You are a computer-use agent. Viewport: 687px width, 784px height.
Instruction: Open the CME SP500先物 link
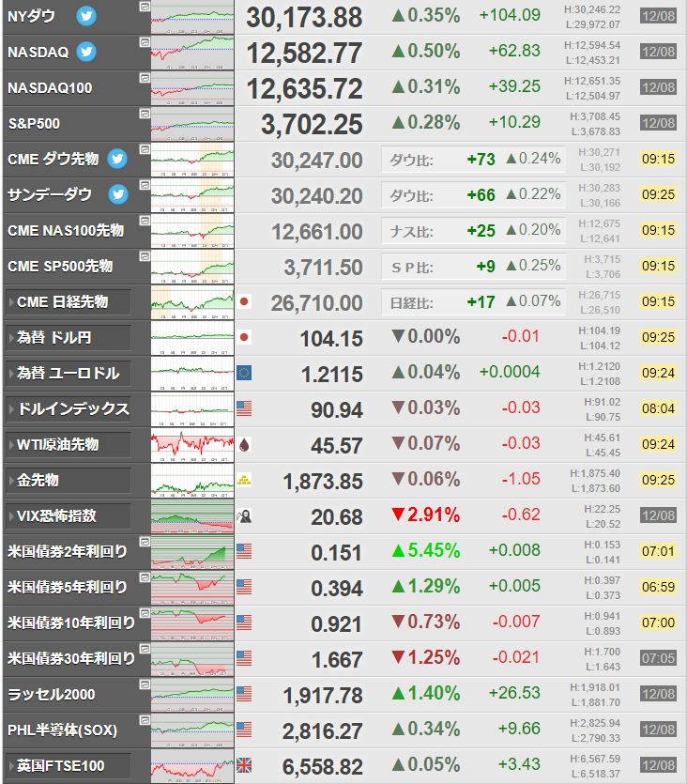click(60, 266)
